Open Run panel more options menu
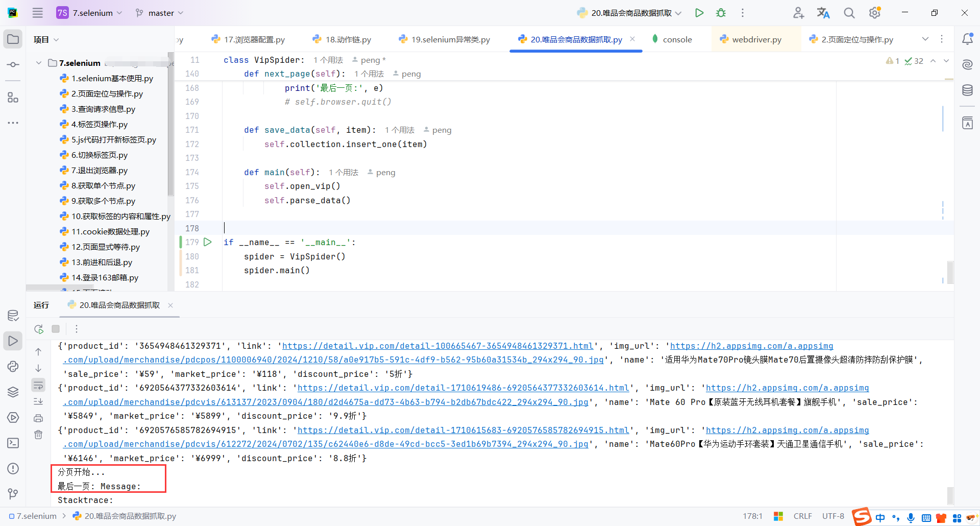The width and height of the screenshot is (980, 526). [77, 329]
